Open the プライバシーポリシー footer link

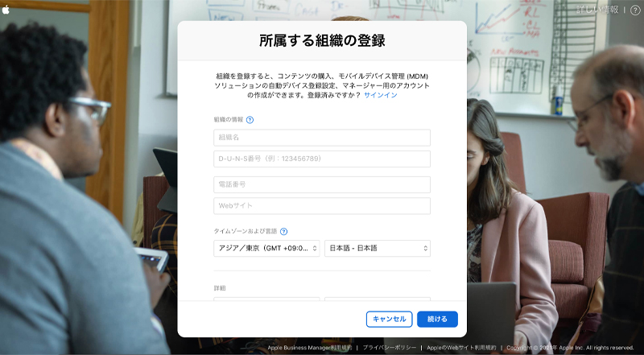click(x=390, y=348)
